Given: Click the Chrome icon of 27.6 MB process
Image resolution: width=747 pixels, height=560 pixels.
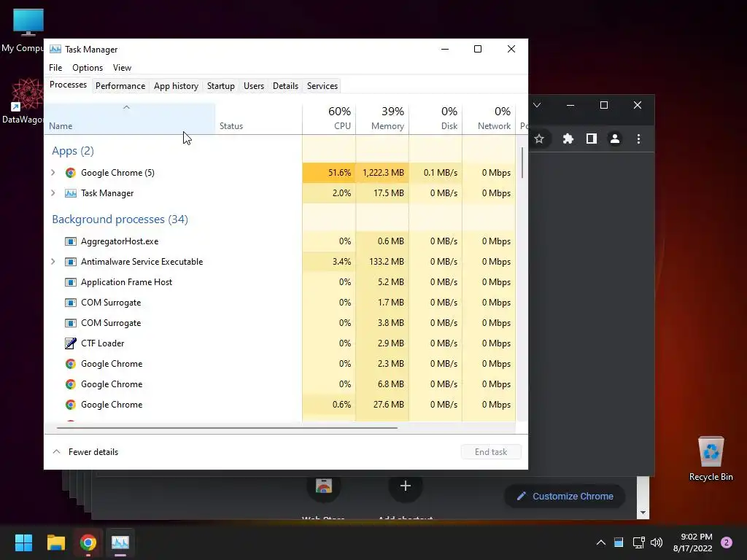Looking at the screenshot, I should click(x=71, y=404).
